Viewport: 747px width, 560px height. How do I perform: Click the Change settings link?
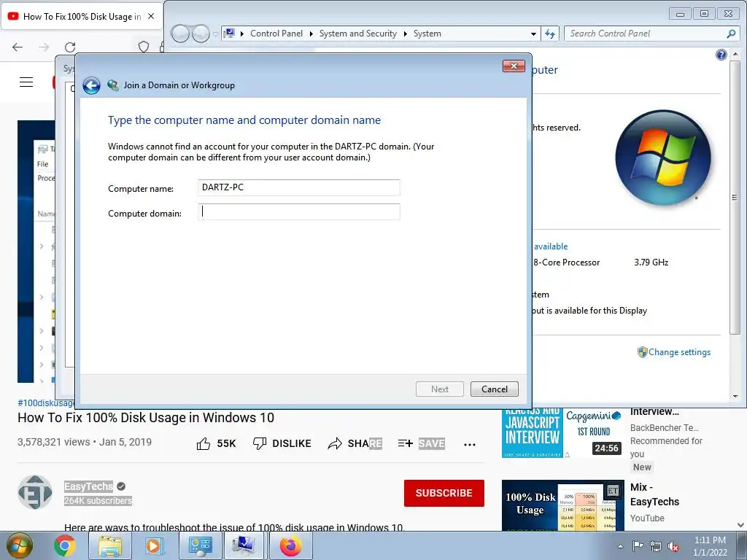[x=679, y=352]
